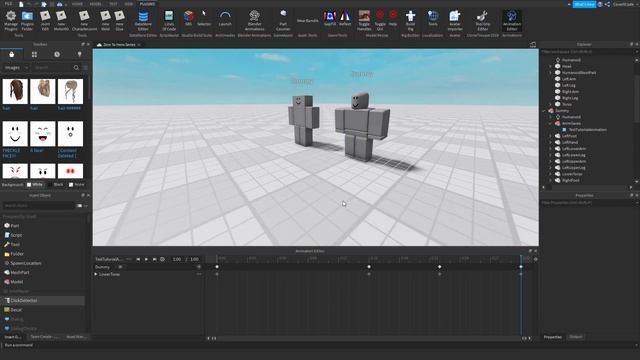This screenshot has height=360, width=640.
Task: Open Animation Editor timeline settings gear
Action: tap(536, 259)
